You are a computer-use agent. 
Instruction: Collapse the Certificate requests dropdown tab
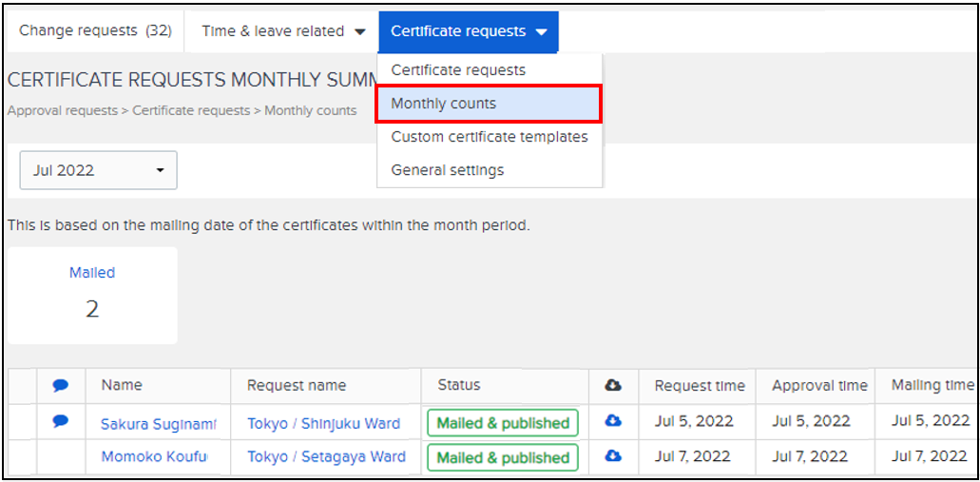tap(468, 31)
